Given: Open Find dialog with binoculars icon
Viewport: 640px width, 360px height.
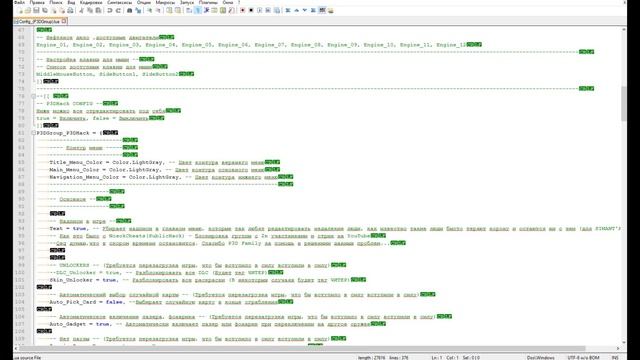Looking at the screenshot, I should click(x=130, y=10).
